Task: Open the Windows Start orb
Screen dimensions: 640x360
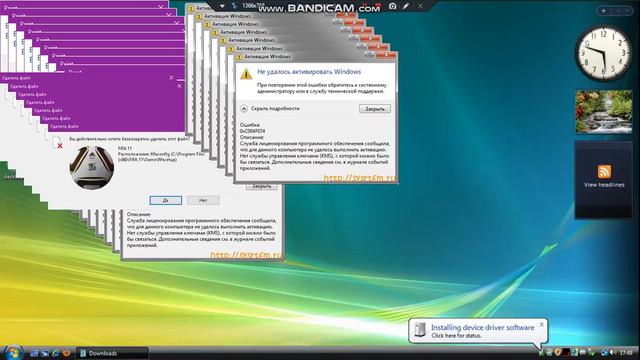Action: click(x=13, y=352)
